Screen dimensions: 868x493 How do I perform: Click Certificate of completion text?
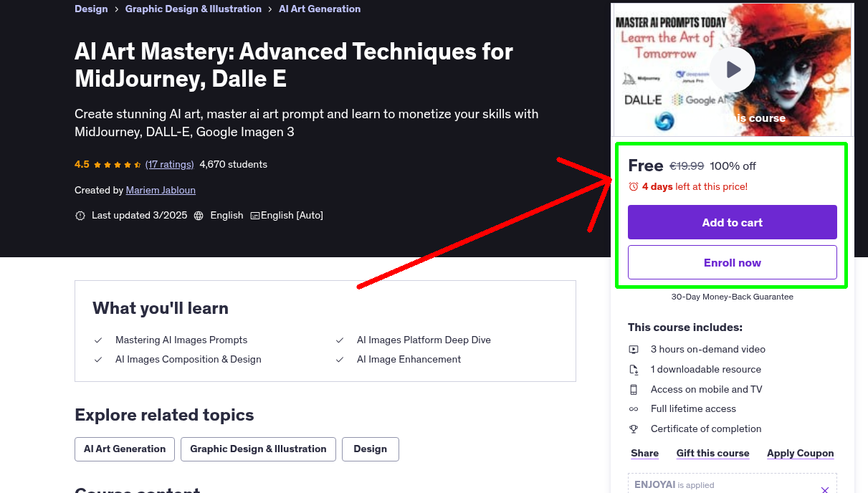click(x=706, y=429)
